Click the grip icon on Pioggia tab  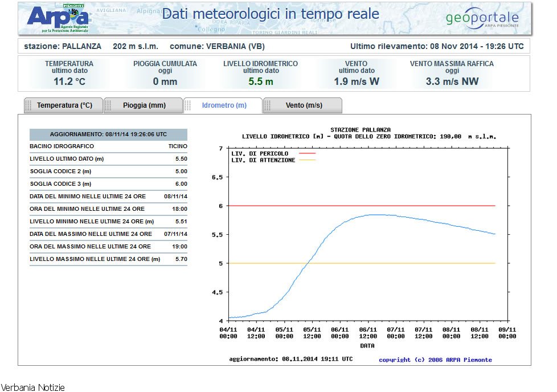point(109,105)
